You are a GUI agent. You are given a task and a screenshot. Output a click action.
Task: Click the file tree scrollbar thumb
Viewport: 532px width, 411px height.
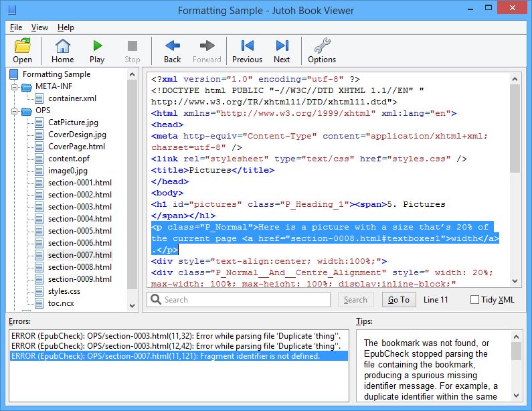[132, 185]
